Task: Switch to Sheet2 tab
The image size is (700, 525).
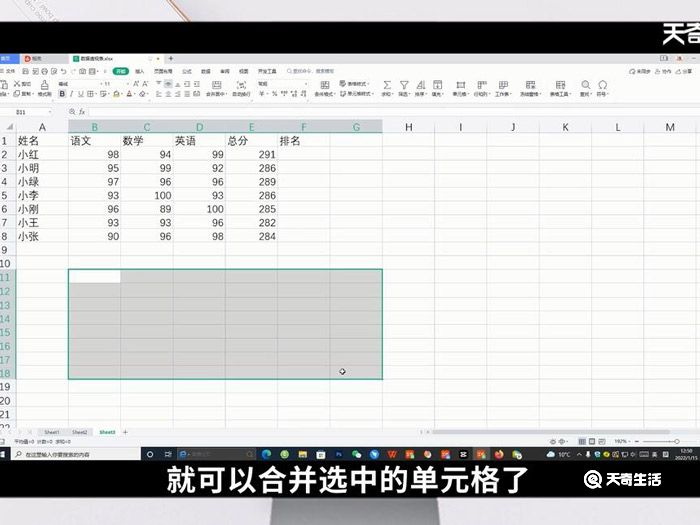Action: [79, 432]
